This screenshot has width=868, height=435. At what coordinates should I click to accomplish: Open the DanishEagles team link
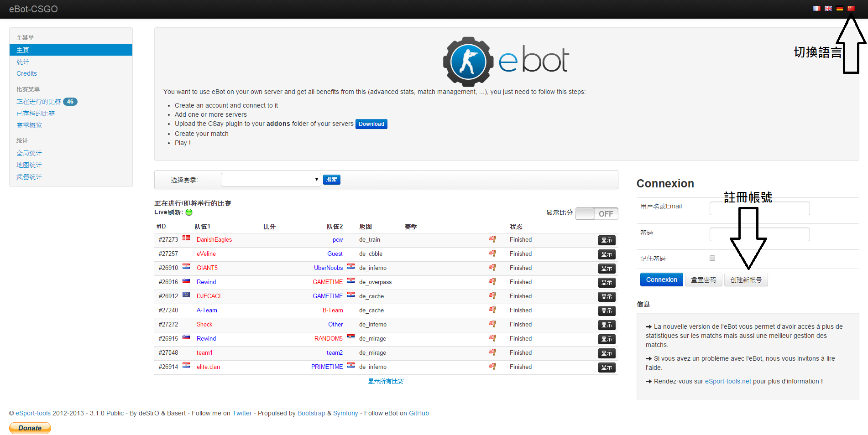click(214, 239)
